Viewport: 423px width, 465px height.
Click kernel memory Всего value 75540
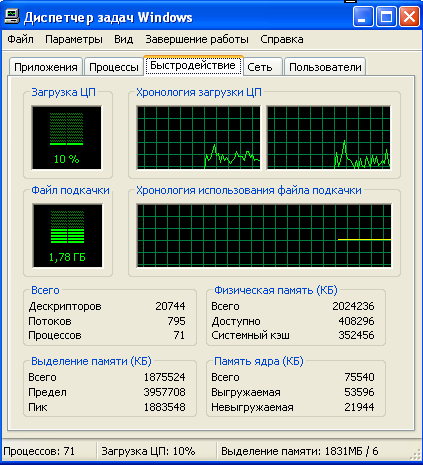[x=359, y=377]
